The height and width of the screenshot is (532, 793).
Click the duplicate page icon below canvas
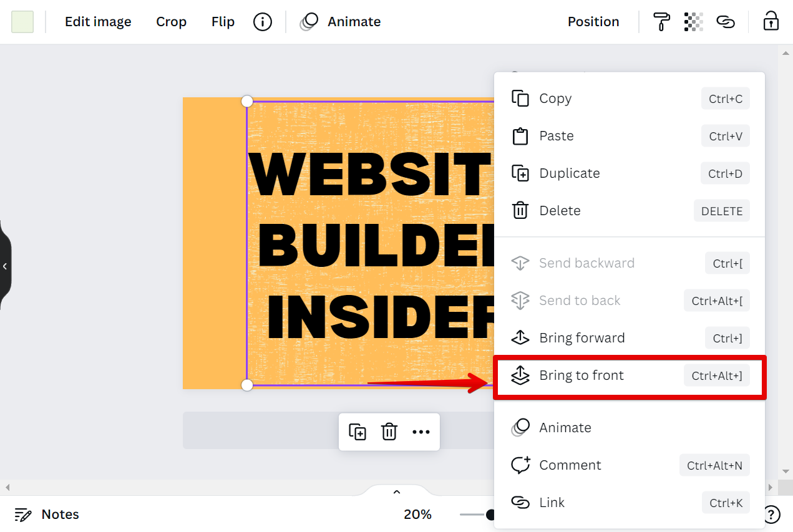358,432
